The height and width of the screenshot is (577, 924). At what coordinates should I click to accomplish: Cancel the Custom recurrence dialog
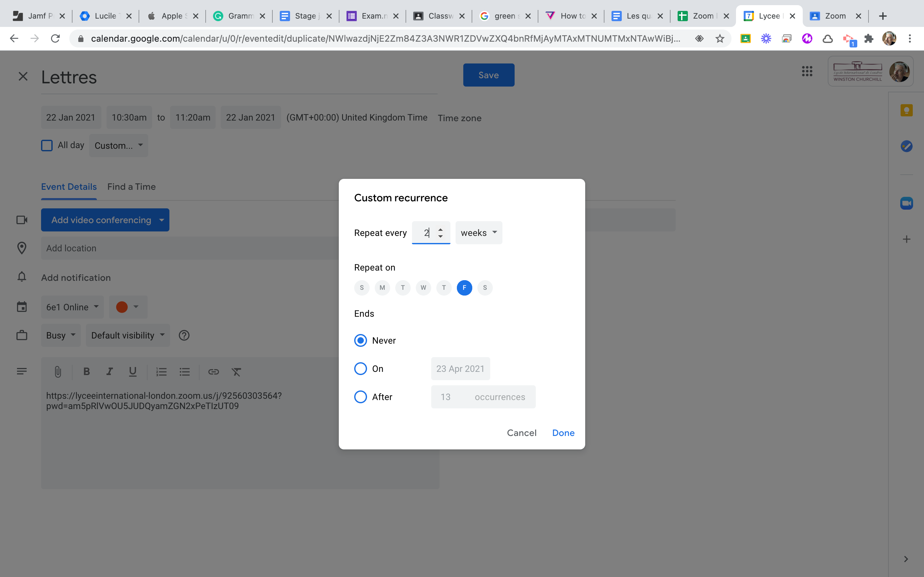coord(521,433)
